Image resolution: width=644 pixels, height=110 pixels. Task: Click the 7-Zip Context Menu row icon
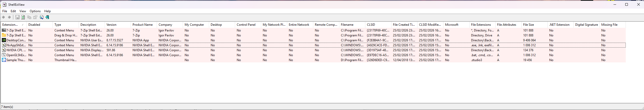coord(4,30)
